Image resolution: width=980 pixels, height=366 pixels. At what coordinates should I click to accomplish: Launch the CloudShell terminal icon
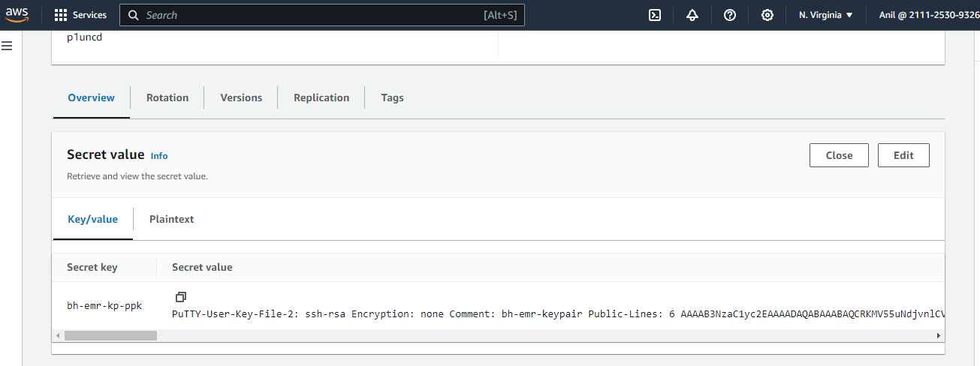pyautogui.click(x=655, y=15)
